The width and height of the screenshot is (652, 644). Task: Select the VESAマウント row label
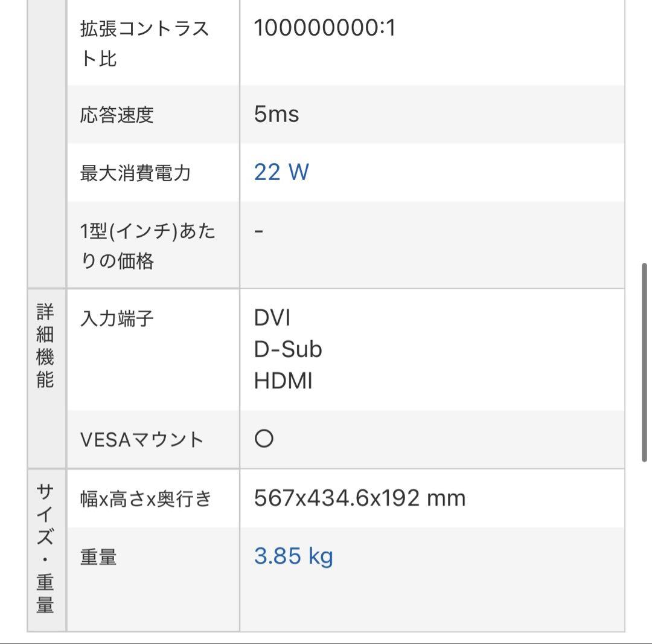142,439
